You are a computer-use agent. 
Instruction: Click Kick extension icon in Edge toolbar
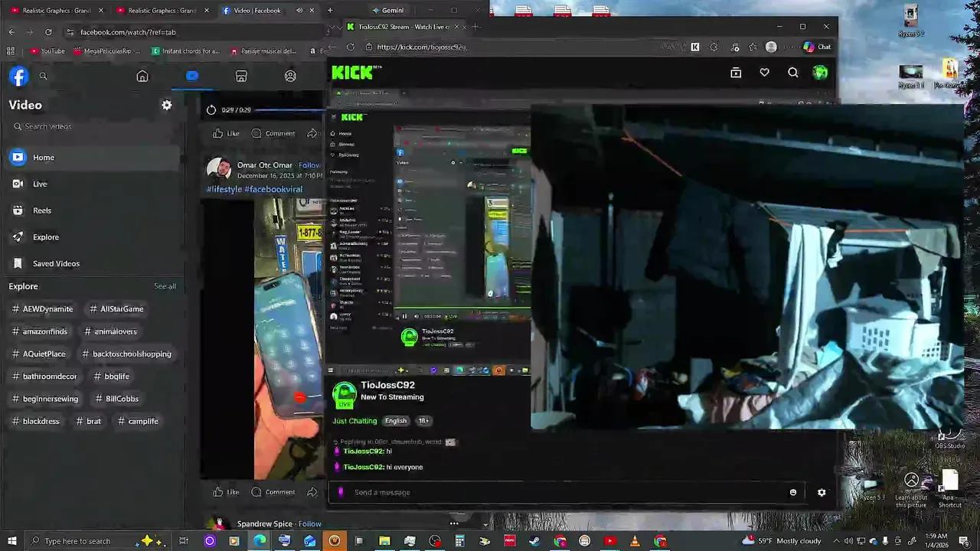[x=694, y=47]
